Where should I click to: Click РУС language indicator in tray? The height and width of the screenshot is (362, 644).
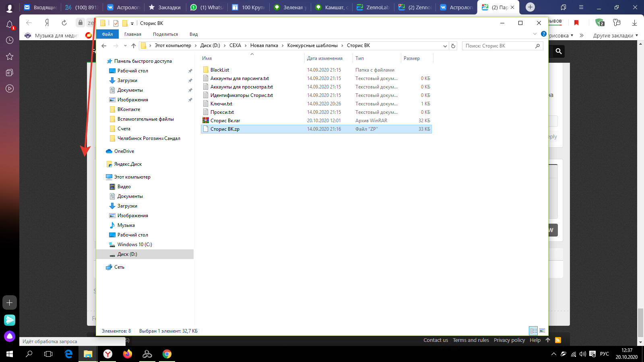[605, 354]
